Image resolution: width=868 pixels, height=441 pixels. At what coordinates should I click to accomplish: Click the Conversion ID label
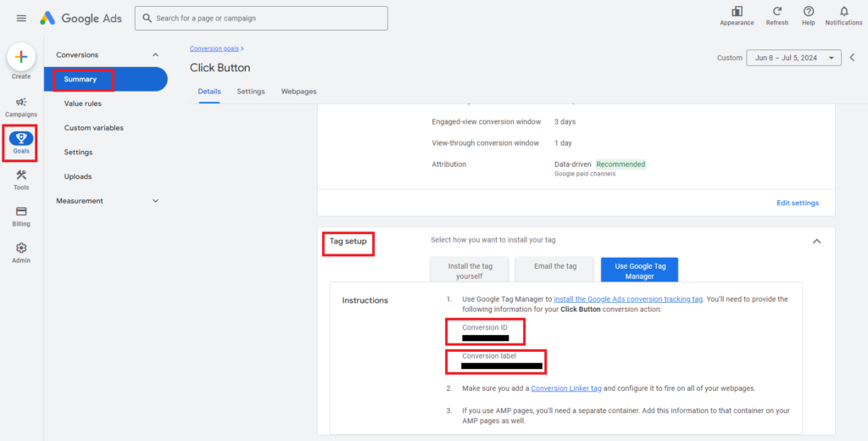tap(484, 327)
